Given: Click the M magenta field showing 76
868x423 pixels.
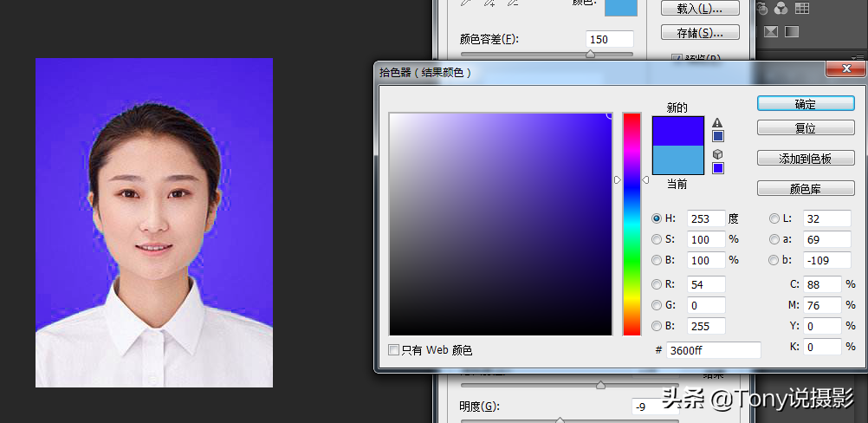Looking at the screenshot, I should point(823,306).
